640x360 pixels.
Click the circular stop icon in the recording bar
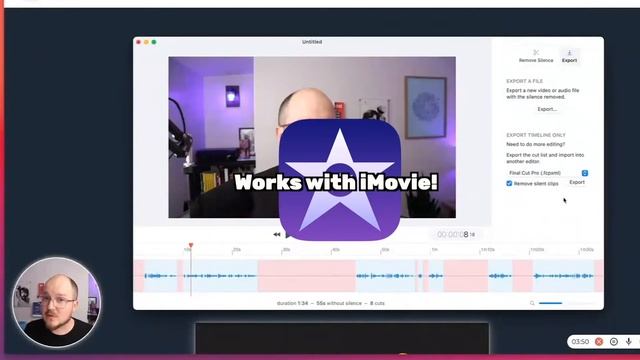(613, 342)
